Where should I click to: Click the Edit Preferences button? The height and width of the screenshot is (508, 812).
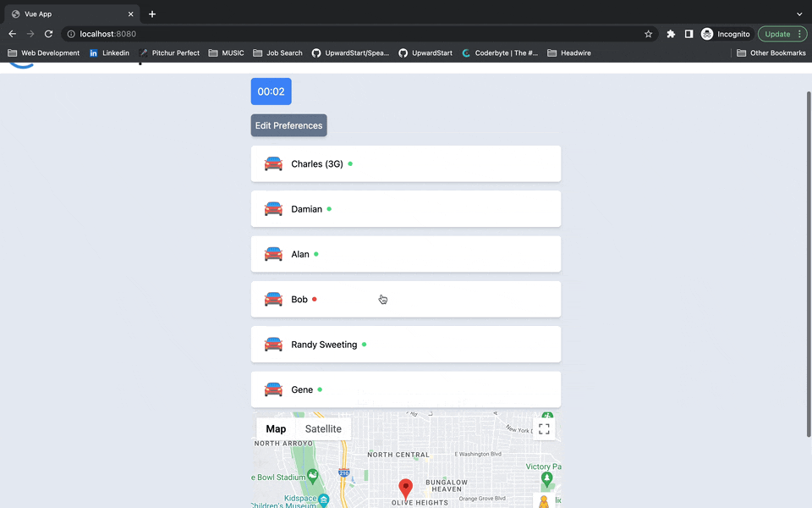(x=288, y=125)
